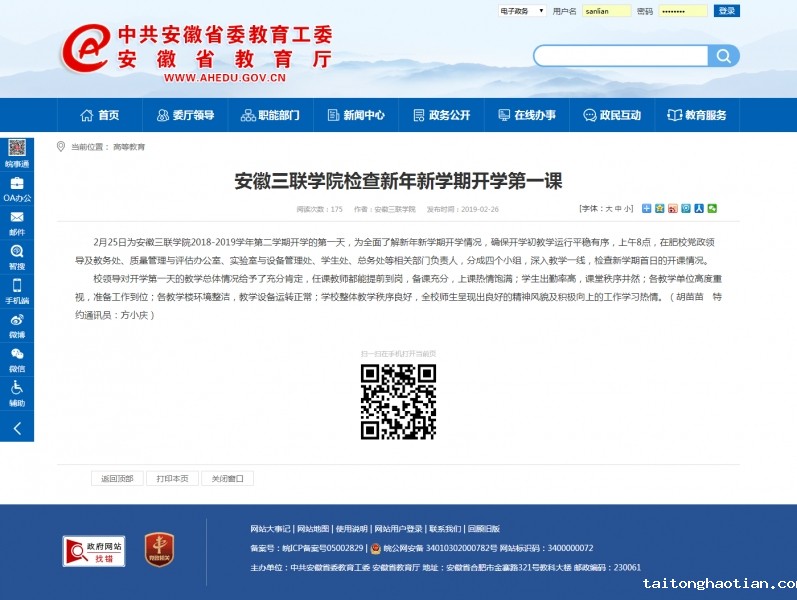The image size is (797, 600).
Task: Click the 邮件 mail icon in sidebar
Action: (x=17, y=221)
